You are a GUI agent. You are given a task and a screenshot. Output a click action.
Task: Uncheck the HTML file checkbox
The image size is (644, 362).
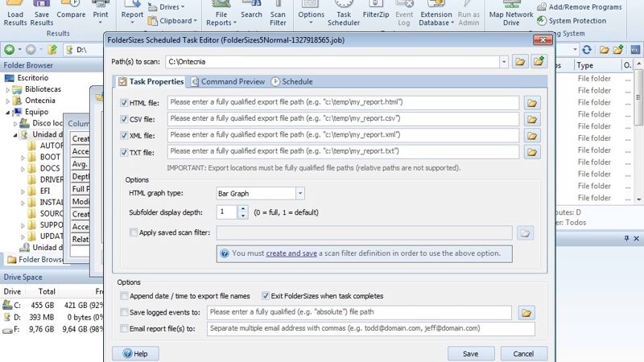[124, 103]
